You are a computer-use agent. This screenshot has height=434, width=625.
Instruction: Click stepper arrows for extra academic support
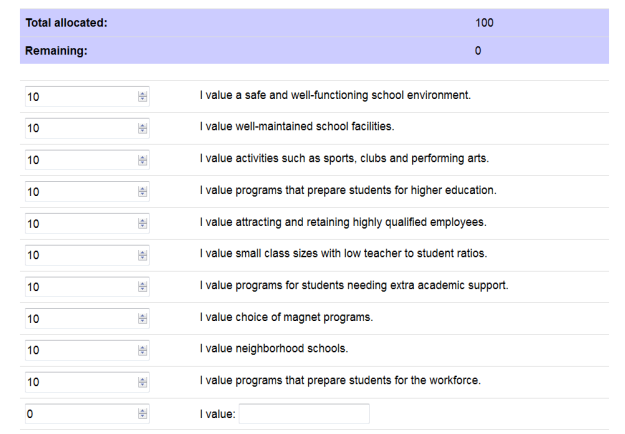[142, 287]
